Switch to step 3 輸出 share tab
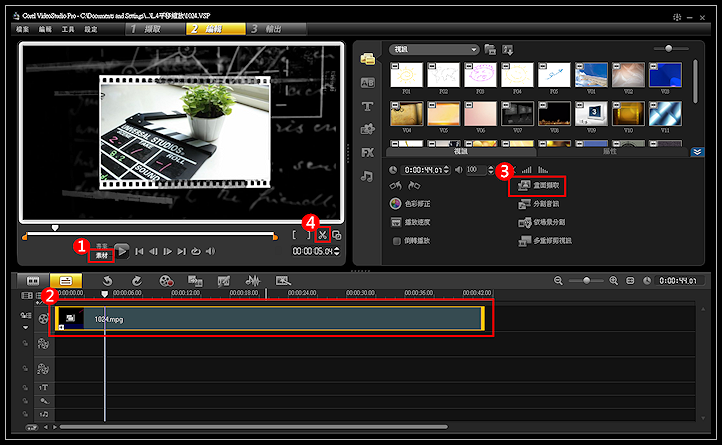The image size is (722, 445). pos(276,29)
